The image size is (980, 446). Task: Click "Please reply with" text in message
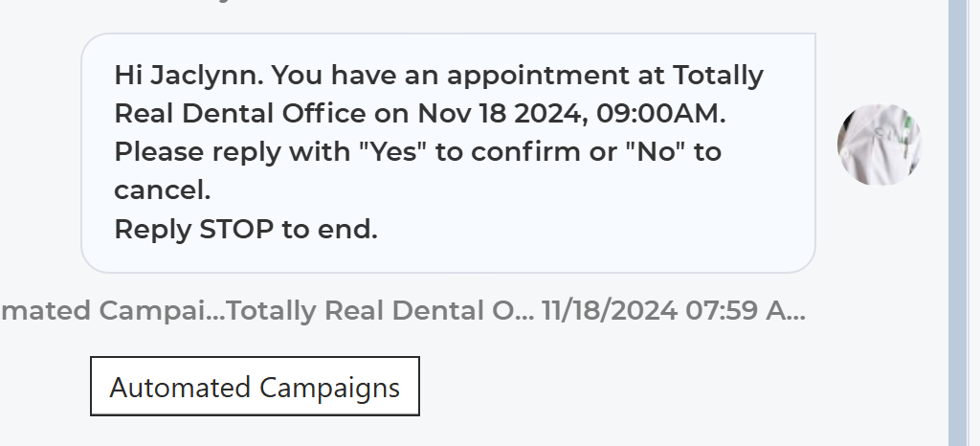(233, 152)
